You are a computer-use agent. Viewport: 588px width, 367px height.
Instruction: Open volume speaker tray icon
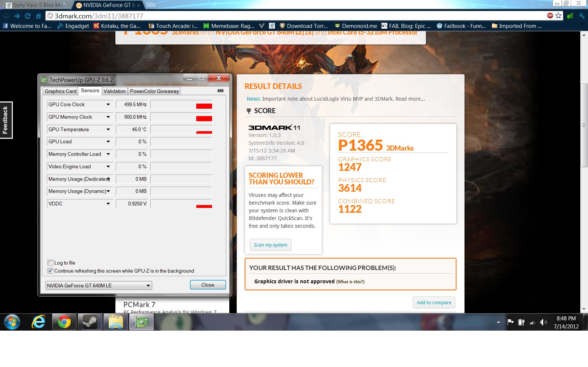pyautogui.click(x=544, y=322)
